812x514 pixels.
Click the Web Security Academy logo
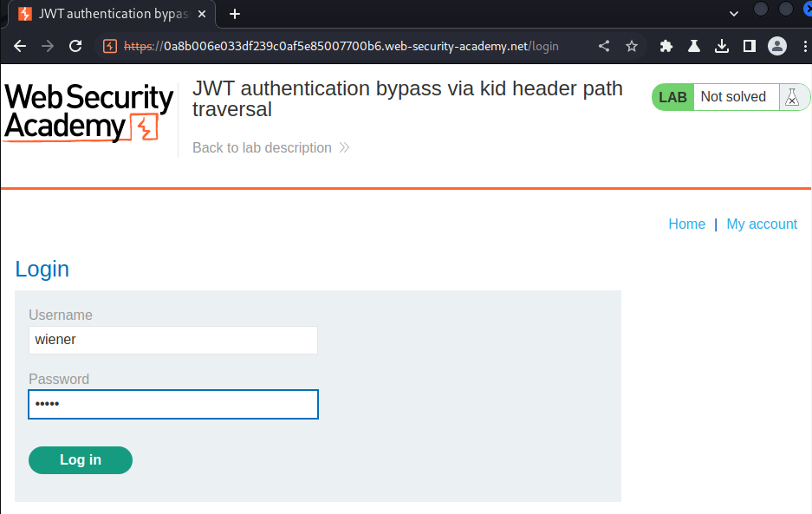click(x=88, y=112)
